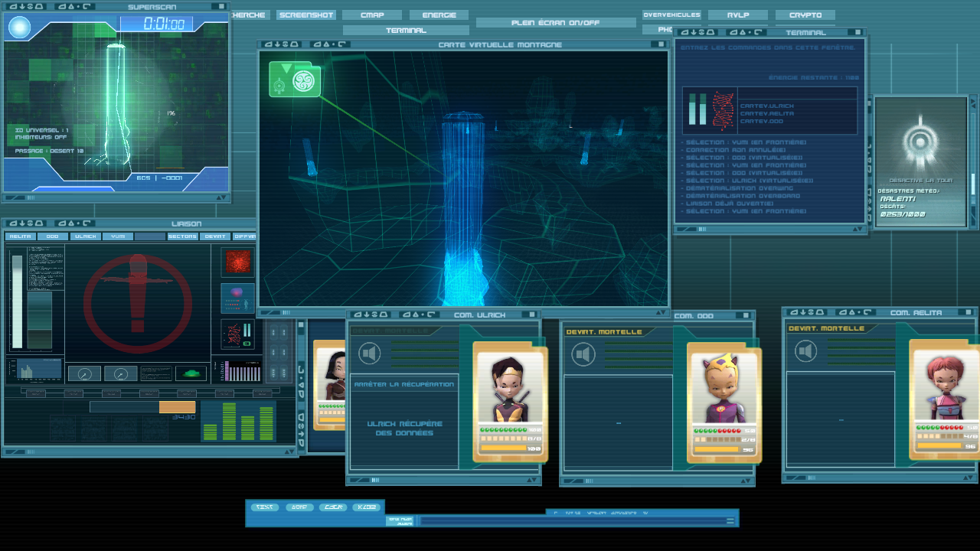The image size is (980, 551).
Task: Click the green folder icon in the map window
Action: tap(295, 80)
